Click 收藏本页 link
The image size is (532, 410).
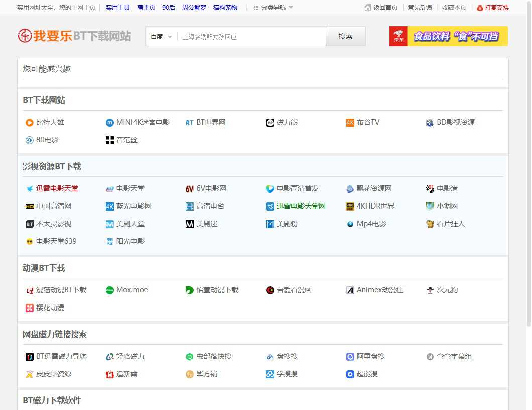pos(454,8)
